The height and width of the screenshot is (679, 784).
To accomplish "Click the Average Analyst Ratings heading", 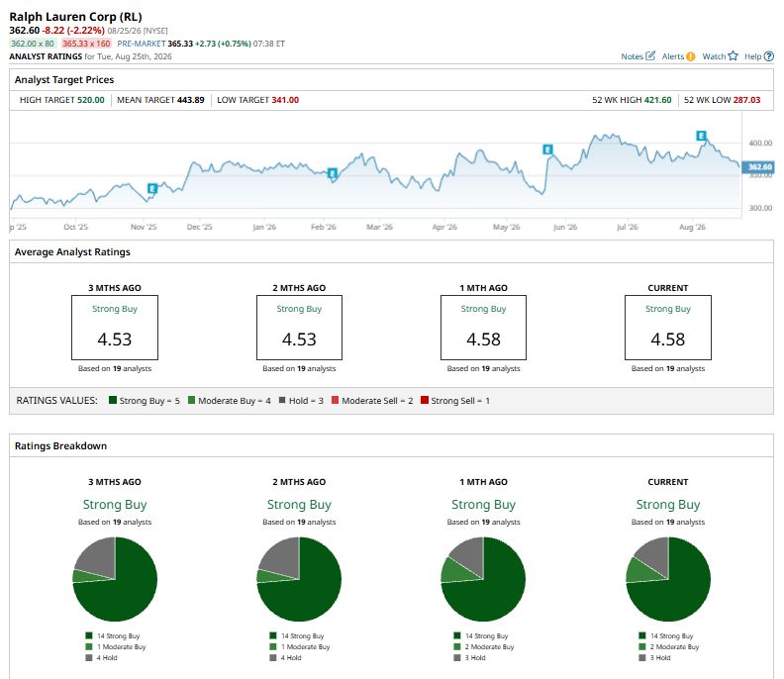I will click(72, 252).
